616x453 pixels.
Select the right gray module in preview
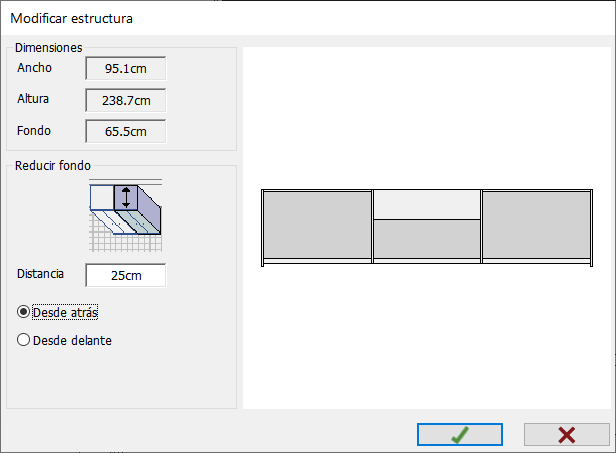[x=536, y=225]
